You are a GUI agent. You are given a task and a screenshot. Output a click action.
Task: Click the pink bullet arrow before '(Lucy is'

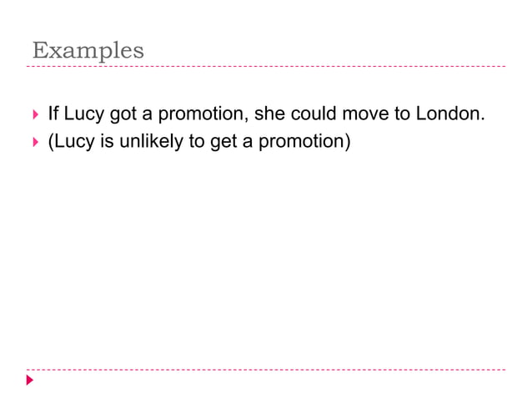(x=36, y=142)
